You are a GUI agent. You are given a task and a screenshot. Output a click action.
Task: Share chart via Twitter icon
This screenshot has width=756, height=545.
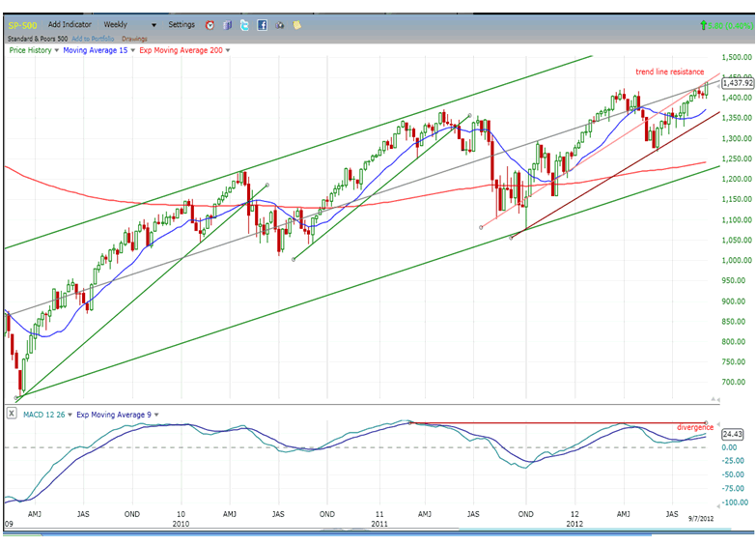[x=244, y=25]
